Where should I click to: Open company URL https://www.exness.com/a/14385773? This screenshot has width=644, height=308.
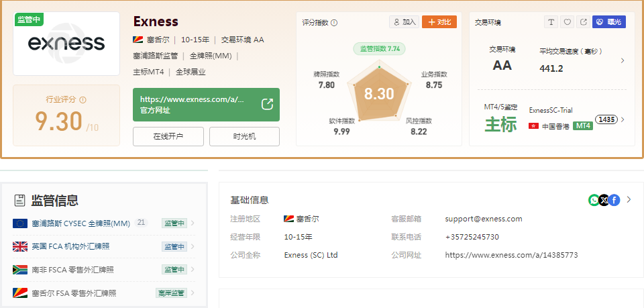click(511, 255)
